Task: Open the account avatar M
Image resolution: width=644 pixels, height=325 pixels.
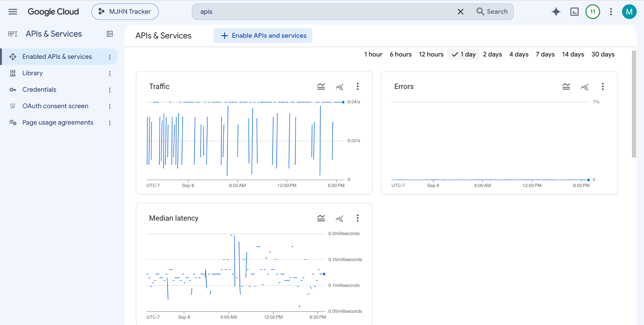Action: pos(629,12)
